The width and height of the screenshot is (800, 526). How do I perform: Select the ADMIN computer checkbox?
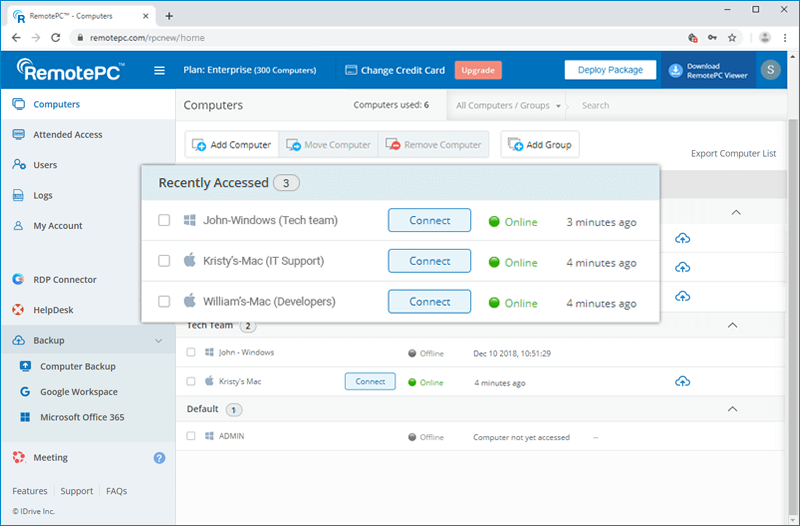point(191,437)
